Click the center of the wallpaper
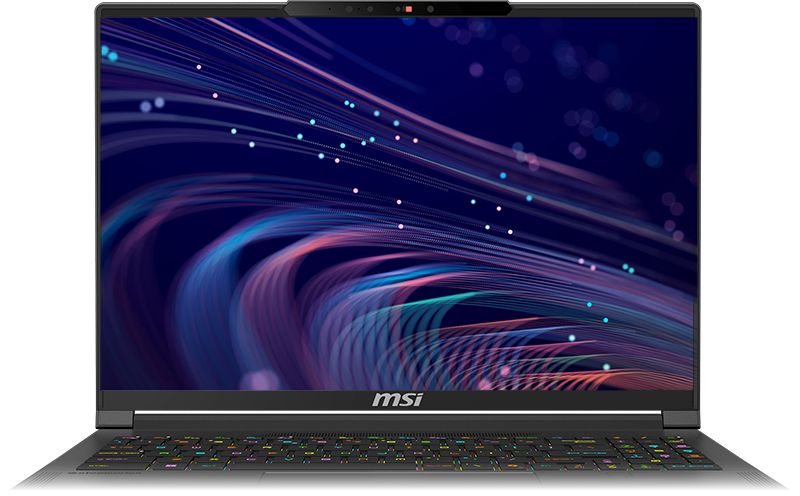This screenshot has height=496, width=800. (x=400, y=203)
